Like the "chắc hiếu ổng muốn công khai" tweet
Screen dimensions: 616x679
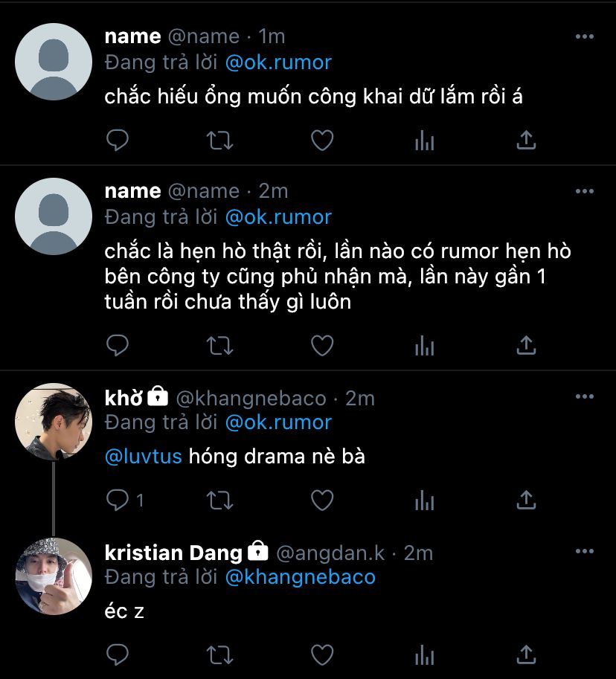click(321, 140)
